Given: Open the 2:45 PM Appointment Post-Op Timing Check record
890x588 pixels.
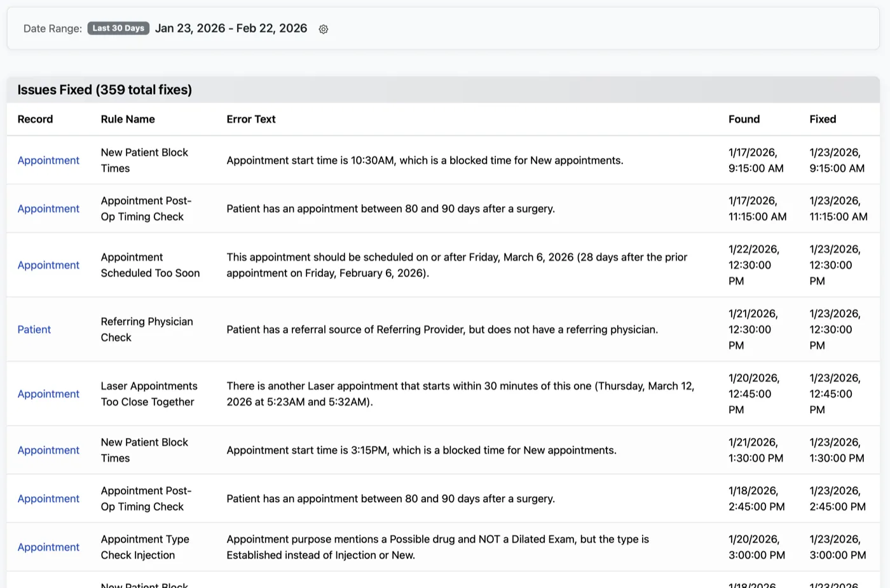Looking at the screenshot, I should 48,498.
